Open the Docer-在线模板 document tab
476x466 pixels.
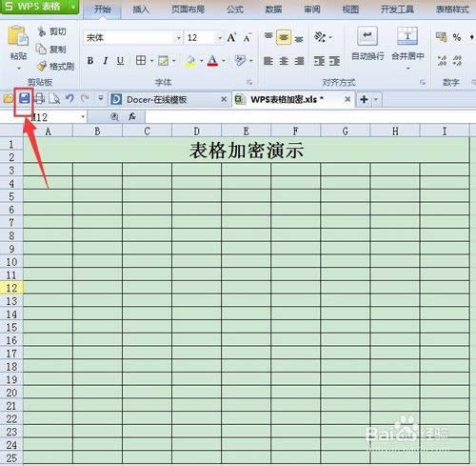click(156, 99)
